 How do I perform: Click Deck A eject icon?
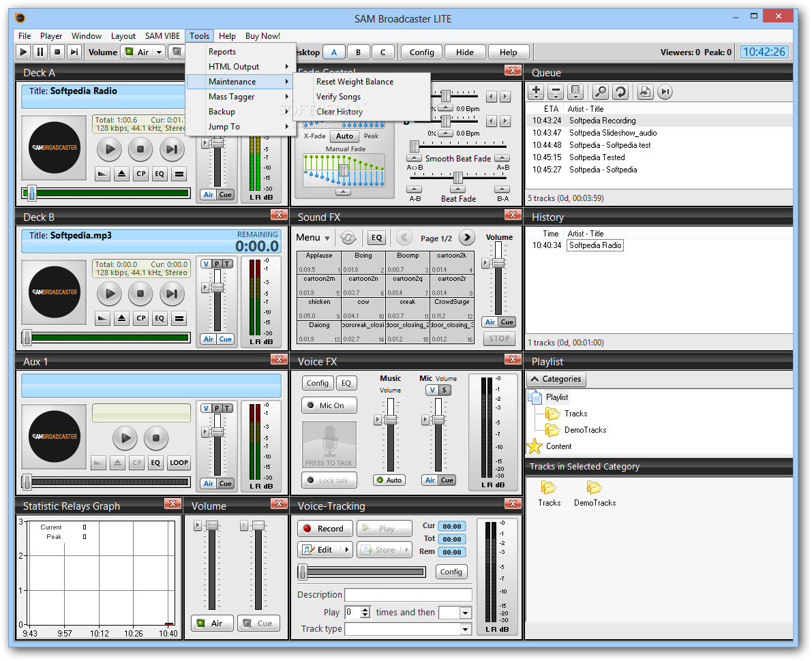pos(121,174)
